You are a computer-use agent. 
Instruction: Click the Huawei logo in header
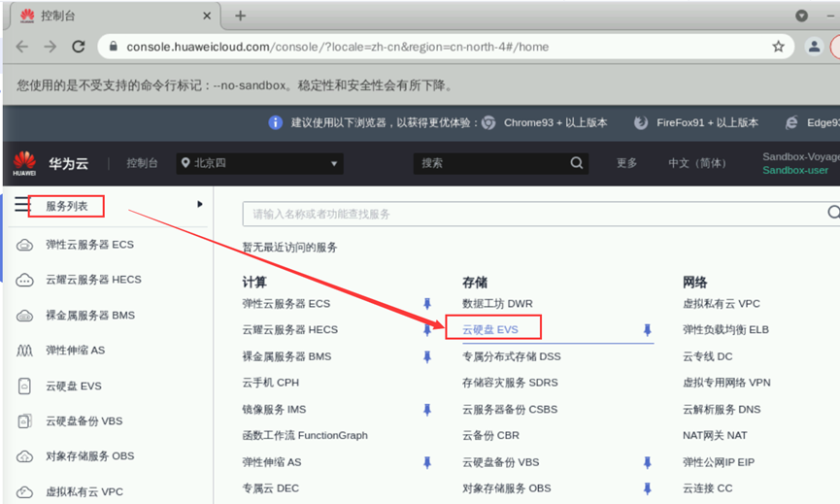click(x=24, y=163)
